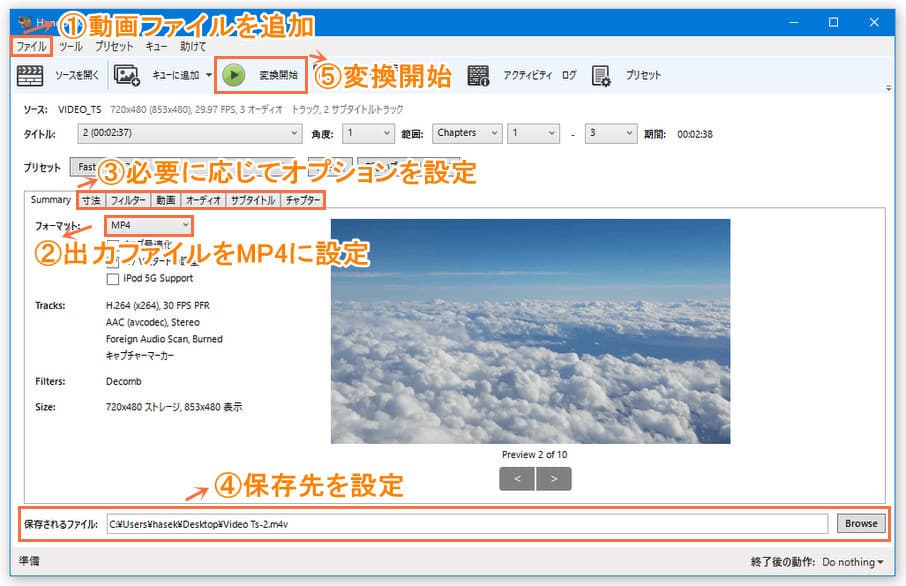Click the ソースを開く toolbar label
This screenshot has height=586, width=906.
[x=77, y=75]
